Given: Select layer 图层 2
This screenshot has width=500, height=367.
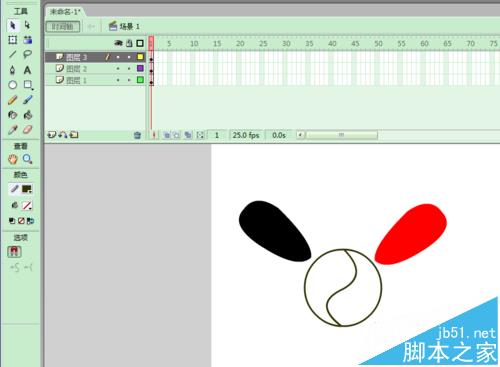Looking at the screenshot, I should pyautogui.click(x=77, y=69).
